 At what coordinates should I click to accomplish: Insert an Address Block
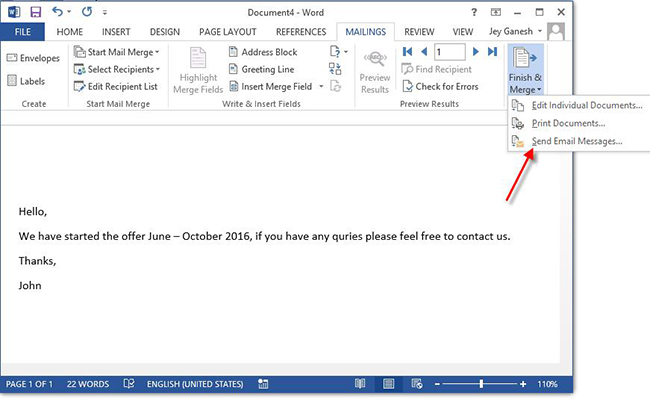coord(263,52)
